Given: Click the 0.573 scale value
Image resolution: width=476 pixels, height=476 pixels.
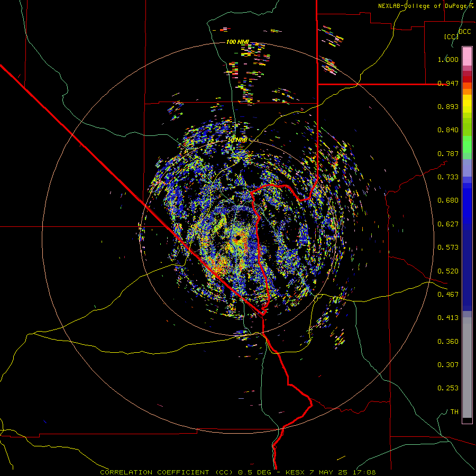Looking at the screenshot, I should coord(448,248).
